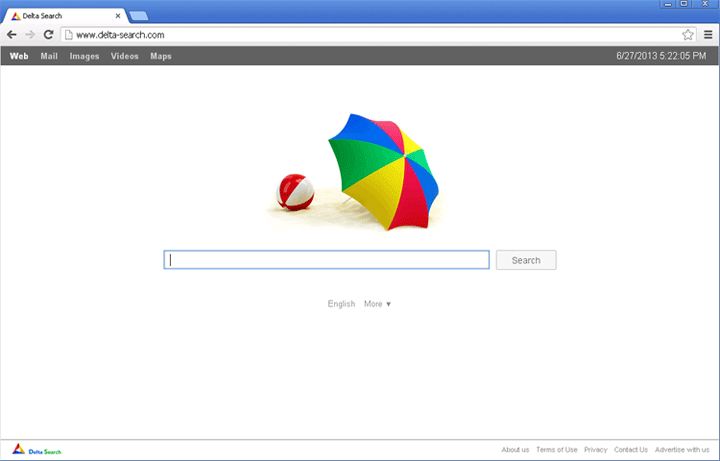Screen dimensions: 720x461
Task: Click the browser forward arrow
Action: (29, 35)
